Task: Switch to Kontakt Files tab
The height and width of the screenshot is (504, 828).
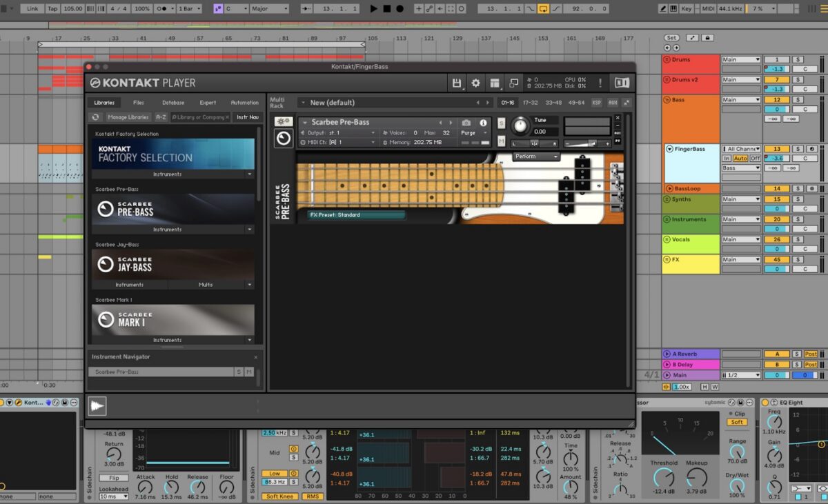Action: (x=139, y=103)
